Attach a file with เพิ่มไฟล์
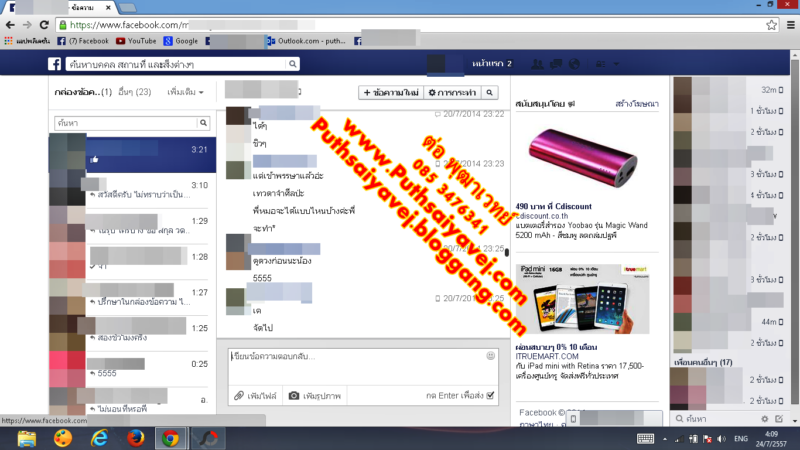This screenshot has height=450, width=800. pyautogui.click(x=255, y=395)
